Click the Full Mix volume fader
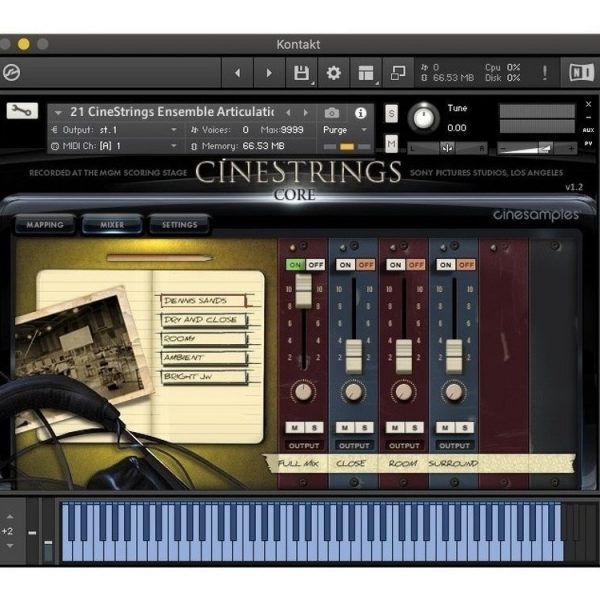Viewport: 600px width, 600px height. pyautogui.click(x=304, y=291)
